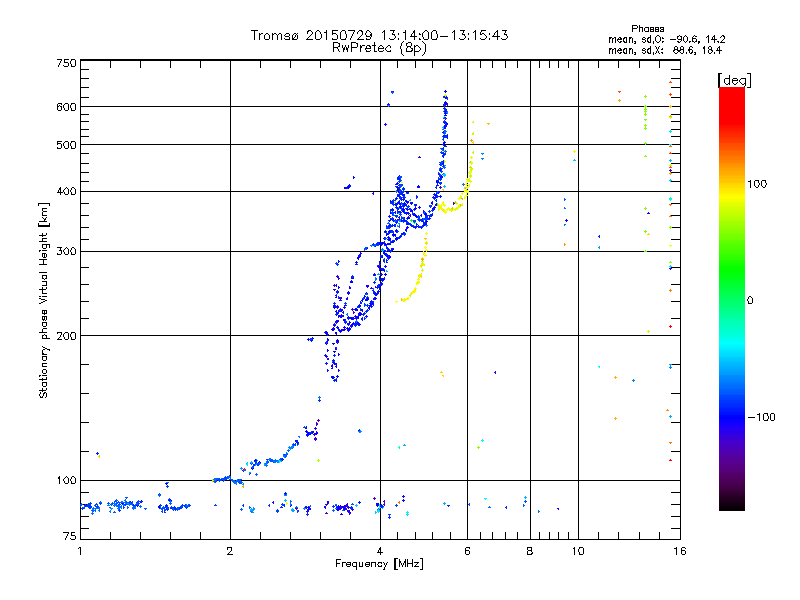Click the y-axis tick label '75'
Screen dimensions: 800x600
click(70, 536)
